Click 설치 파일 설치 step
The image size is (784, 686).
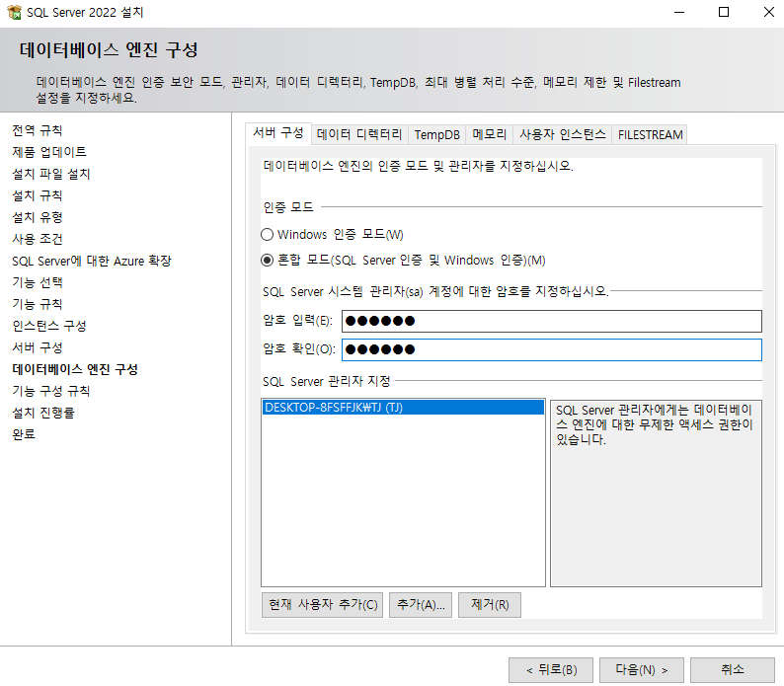(51, 174)
